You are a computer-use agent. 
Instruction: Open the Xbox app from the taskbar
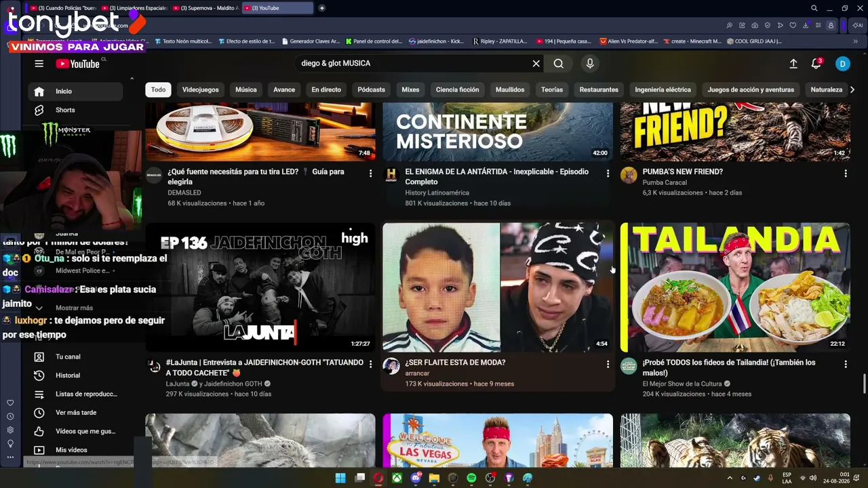click(x=397, y=478)
